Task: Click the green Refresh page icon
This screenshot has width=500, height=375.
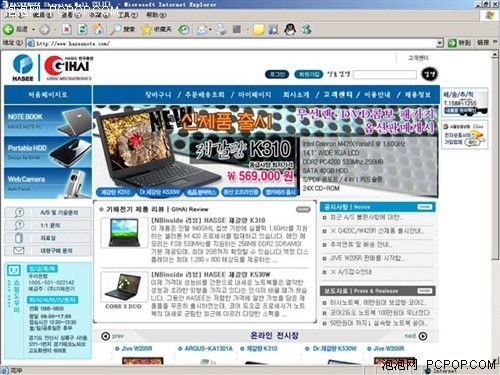Action: point(82,30)
